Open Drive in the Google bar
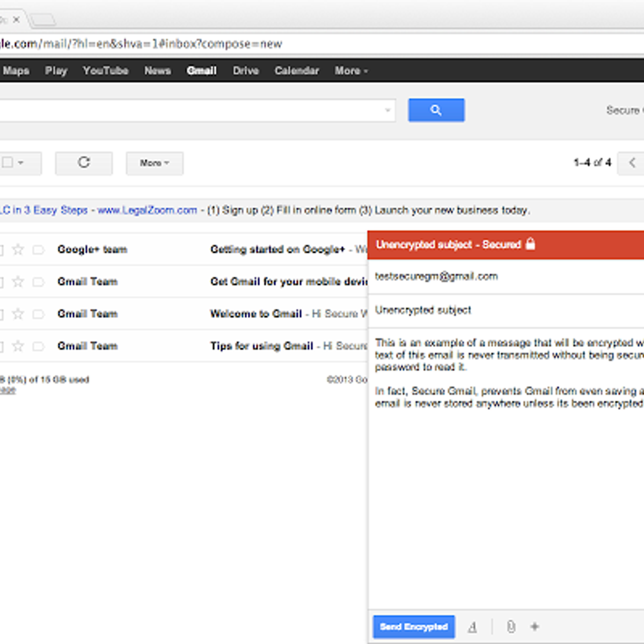 tap(246, 71)
